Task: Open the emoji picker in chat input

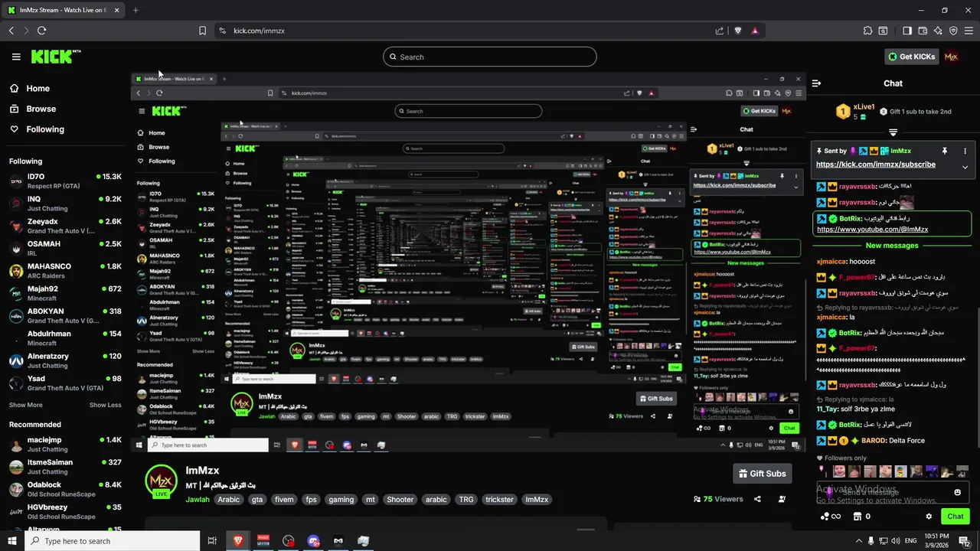Action: point(957,492)
